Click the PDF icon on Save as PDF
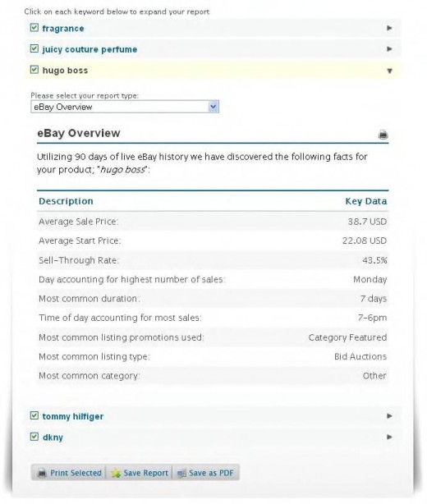The width and height of the screenshot is (427, 504). click(x=181, y=473)
